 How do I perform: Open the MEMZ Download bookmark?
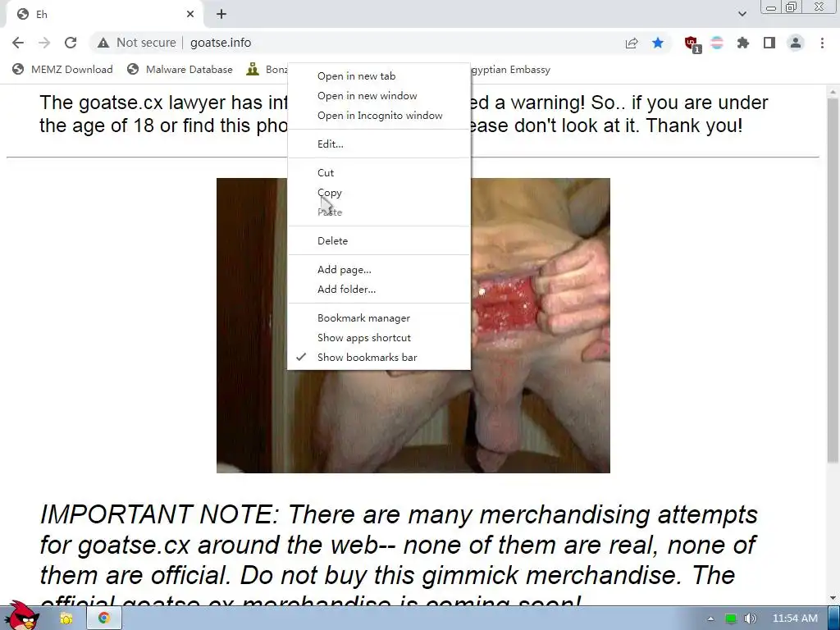pos(62,70)
